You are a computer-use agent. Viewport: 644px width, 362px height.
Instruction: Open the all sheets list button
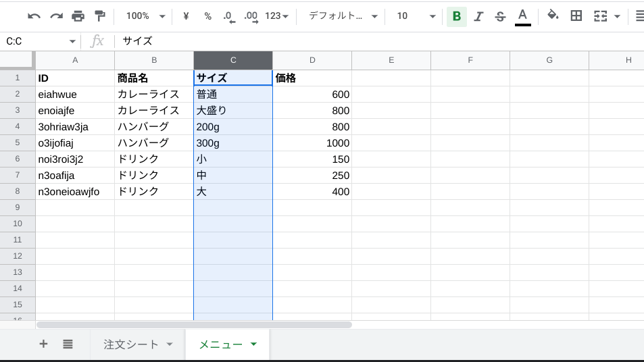(x=68, y=344)
